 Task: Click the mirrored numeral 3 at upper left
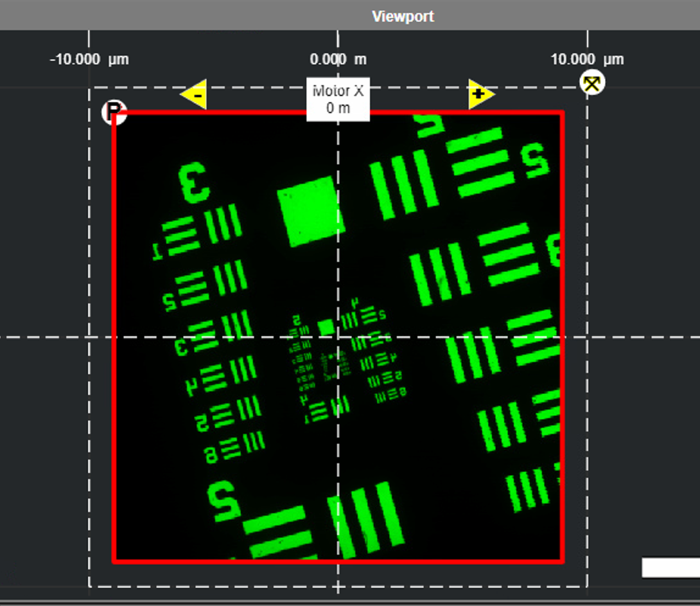pyautogui.click(x=193, y=182)
